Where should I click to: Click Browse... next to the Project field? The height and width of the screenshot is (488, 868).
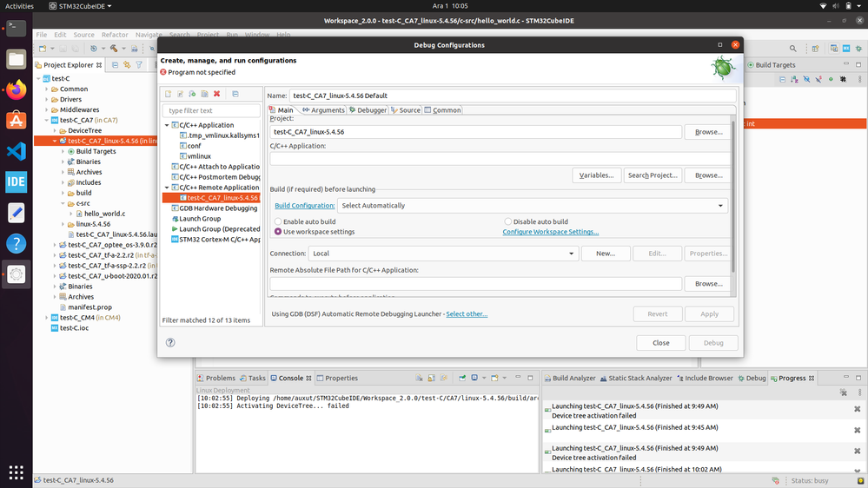709,132
